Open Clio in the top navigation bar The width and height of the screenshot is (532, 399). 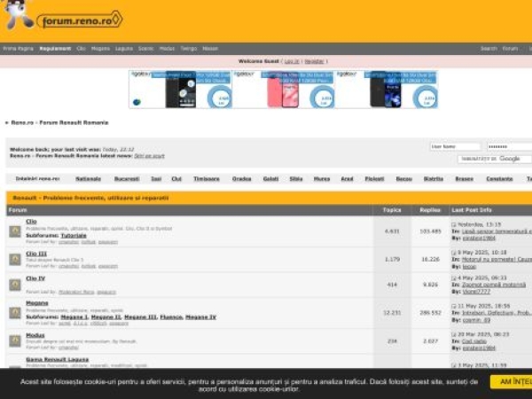coord(81,49)
